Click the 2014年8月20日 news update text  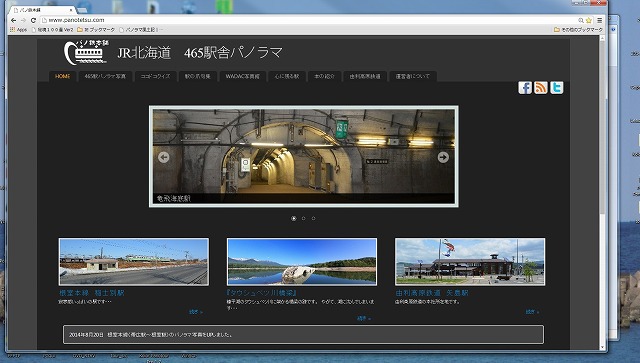(x=151, y=335)
